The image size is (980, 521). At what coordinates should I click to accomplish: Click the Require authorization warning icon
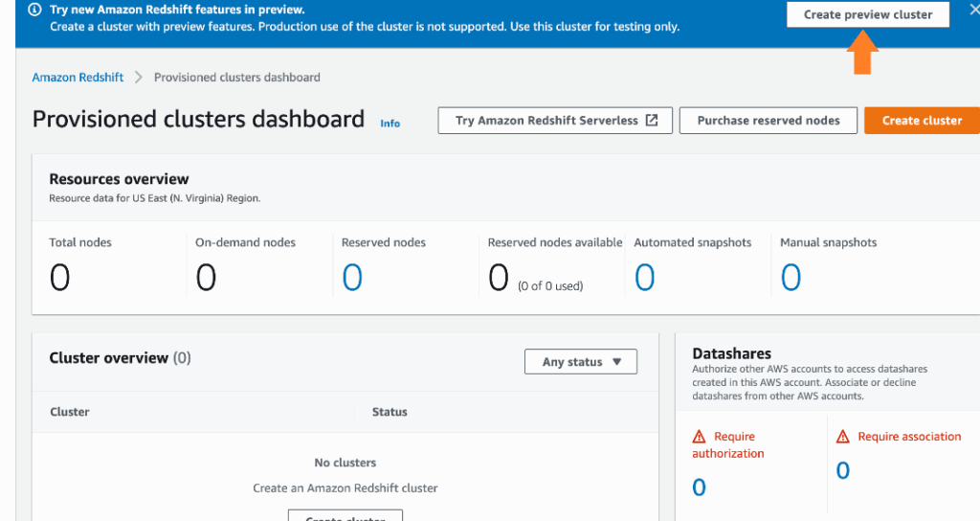(699, 437)
